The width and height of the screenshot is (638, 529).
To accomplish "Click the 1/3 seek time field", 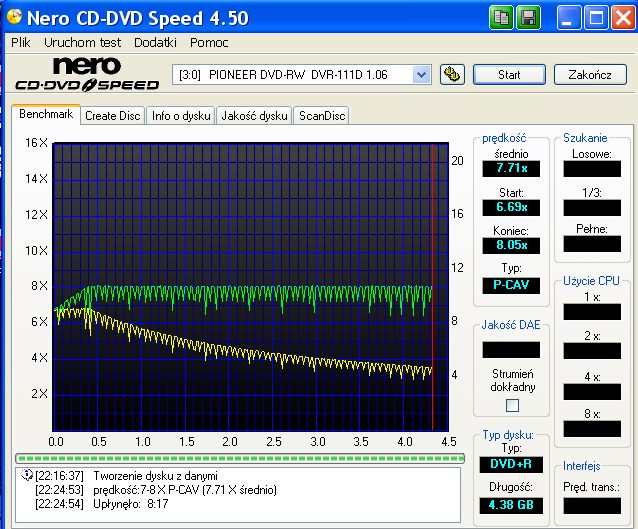I will tap(592, 208).
